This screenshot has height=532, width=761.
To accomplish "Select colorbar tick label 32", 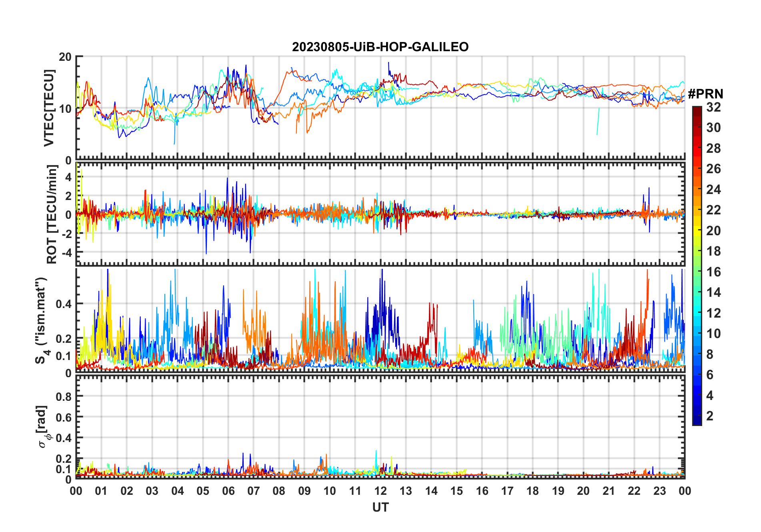I will 713,107.
